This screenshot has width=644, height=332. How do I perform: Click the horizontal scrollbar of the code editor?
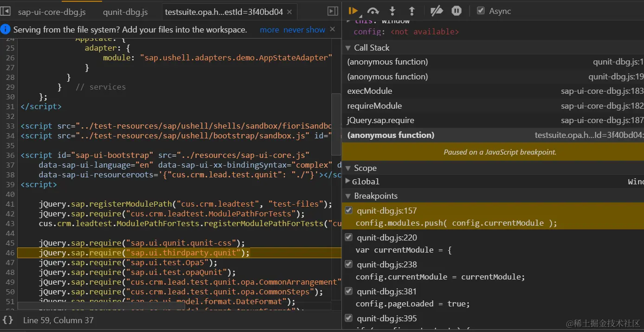101,306
